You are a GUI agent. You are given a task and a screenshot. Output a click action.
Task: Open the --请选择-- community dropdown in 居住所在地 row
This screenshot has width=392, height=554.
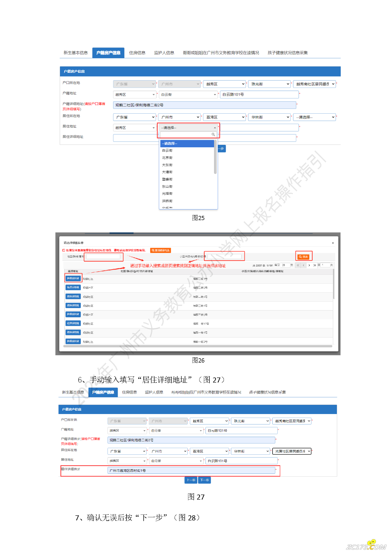[314, 117]
